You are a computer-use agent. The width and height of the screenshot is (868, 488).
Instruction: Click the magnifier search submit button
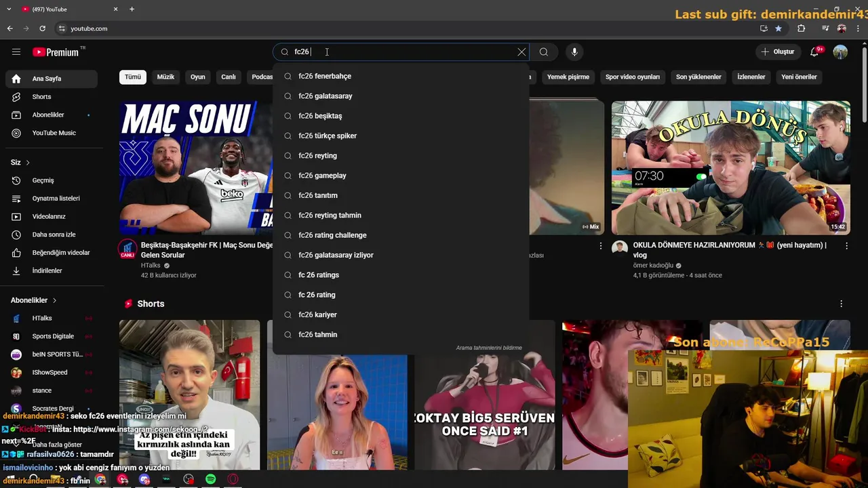[x=544, y=52]
